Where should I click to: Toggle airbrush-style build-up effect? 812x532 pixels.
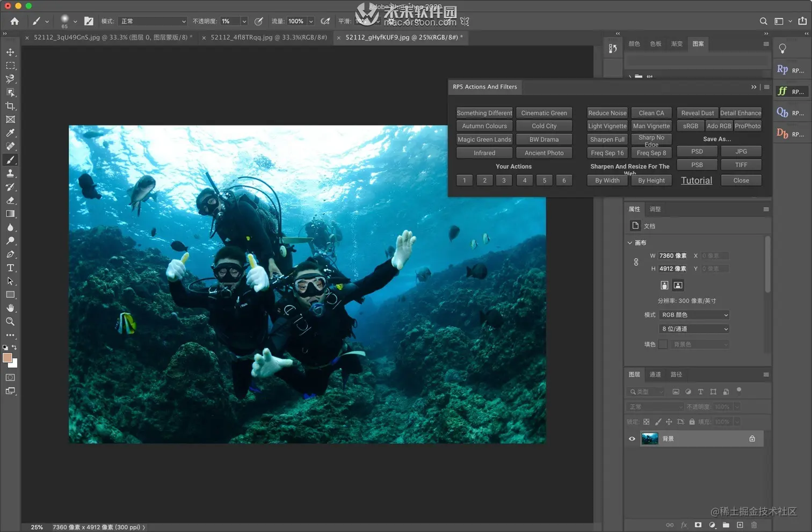[325, 21]
